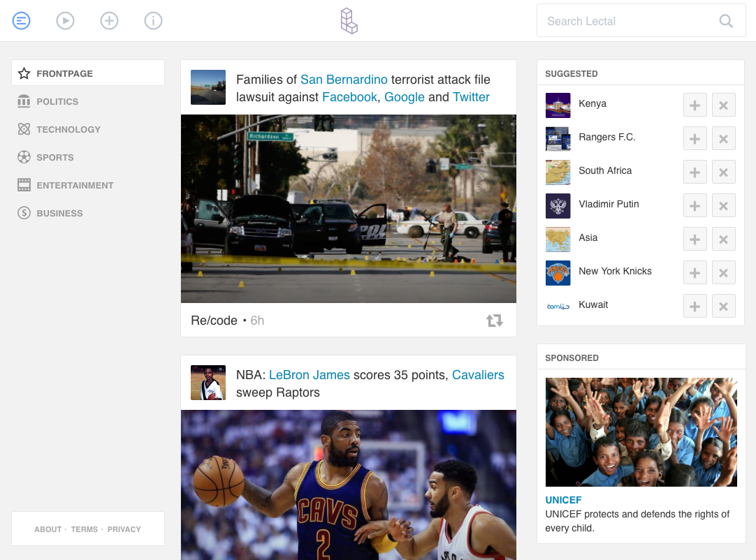Add Kuwait with the plus button

click(x=695, y=306)
